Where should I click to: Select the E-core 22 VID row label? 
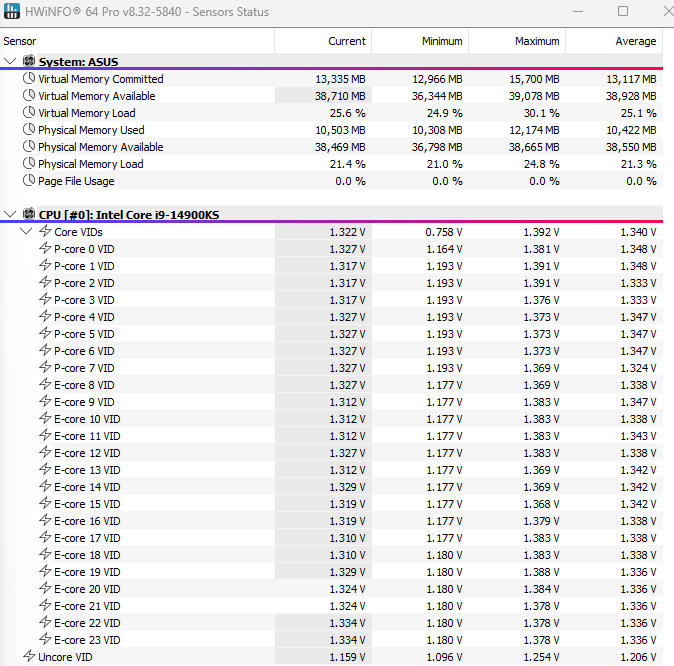[87, 623]
